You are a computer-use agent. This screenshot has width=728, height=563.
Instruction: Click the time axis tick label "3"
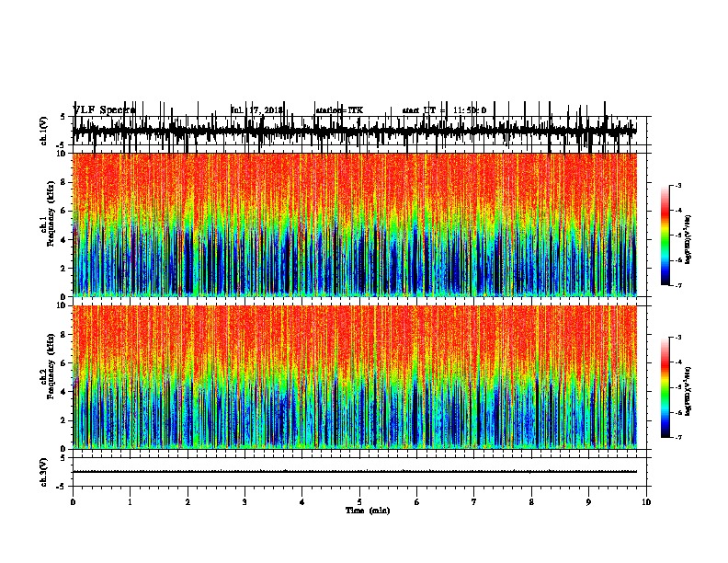[245, 502]
